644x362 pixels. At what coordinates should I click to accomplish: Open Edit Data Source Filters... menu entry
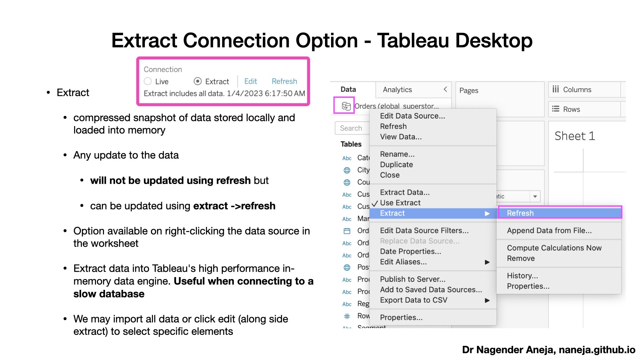coord(424,231)
